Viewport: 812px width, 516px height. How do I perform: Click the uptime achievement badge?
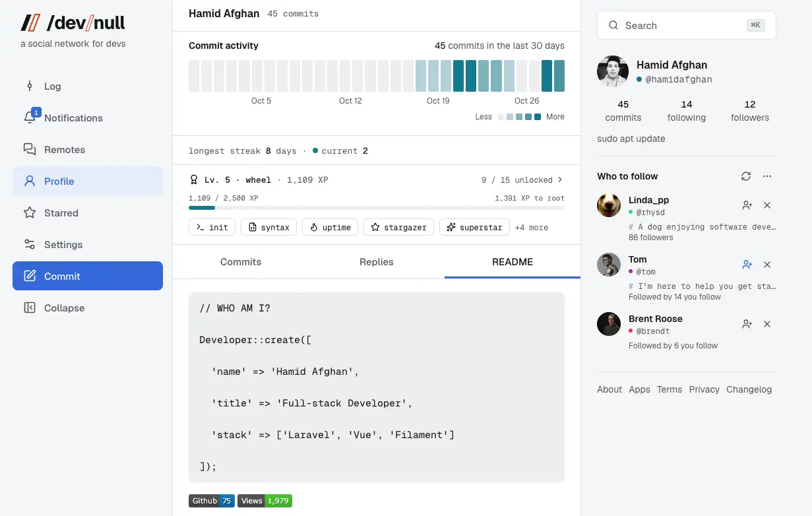point(330,227)
